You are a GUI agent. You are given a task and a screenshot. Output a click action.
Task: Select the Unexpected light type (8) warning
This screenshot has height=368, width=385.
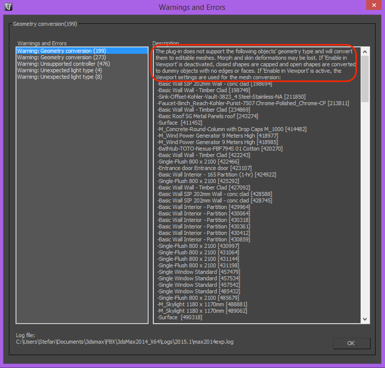59,77
